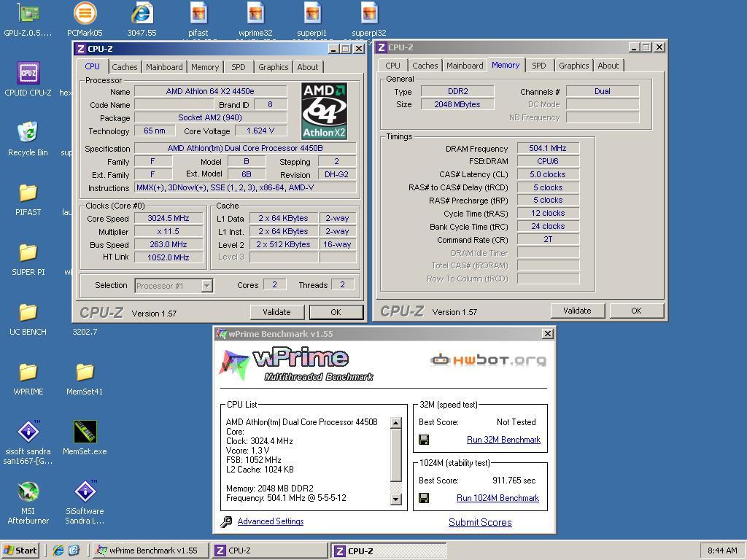Open the Processor #1 selection dropdown
This screenshot has width=747, height=560.
tap(206, 286)
